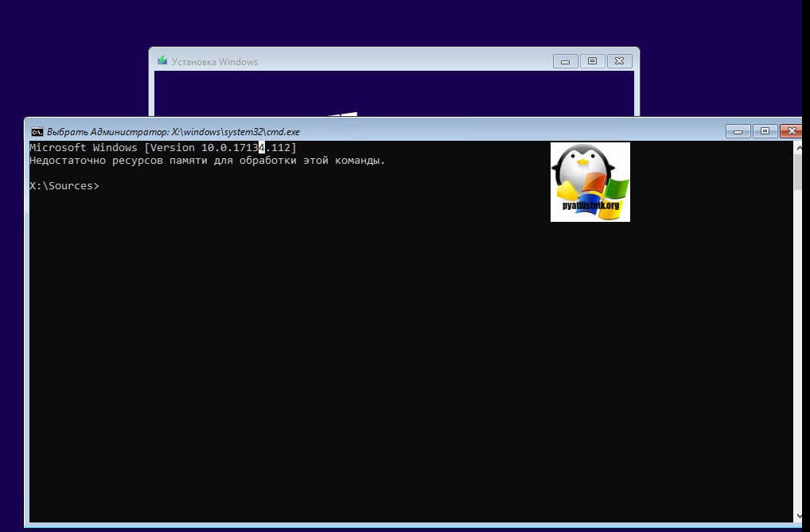The image size is (810, 532).
Task: Close the cmd.exe command prompt window
Action: [x=791, y=131]
